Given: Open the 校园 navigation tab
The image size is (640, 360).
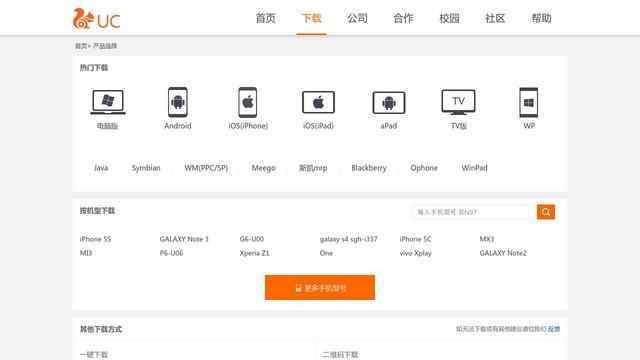Looking at the screenshot, I should tap(449, 18).
